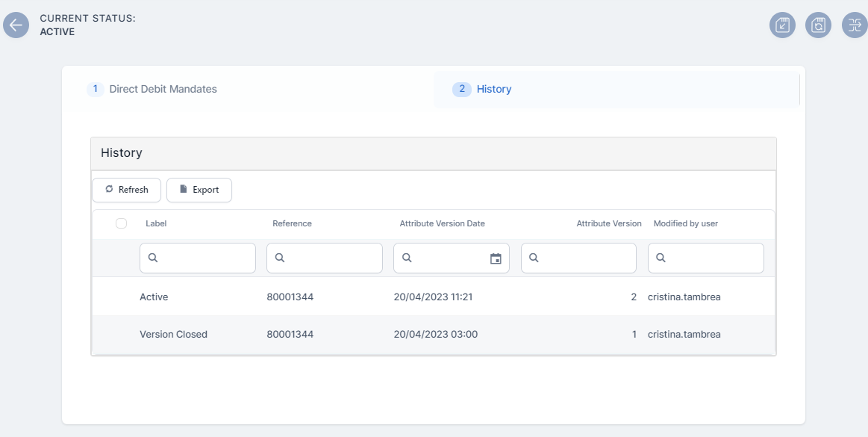Open the Attribute Version Date calendar picker
This screenshot has width=868, height=437.
(x=496, y=258)
